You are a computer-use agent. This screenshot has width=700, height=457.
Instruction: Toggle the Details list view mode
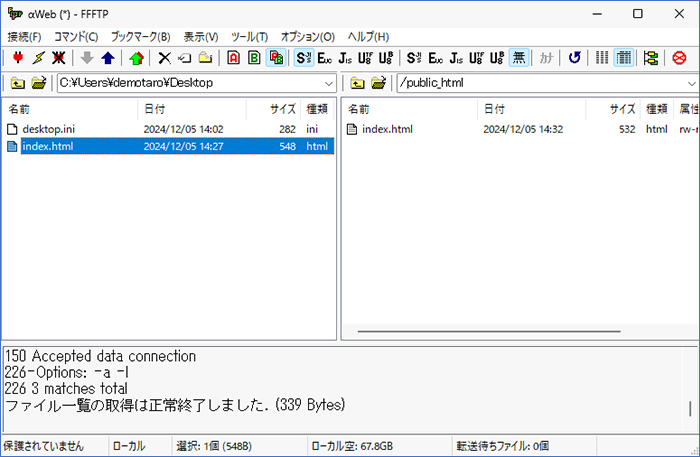623,58
